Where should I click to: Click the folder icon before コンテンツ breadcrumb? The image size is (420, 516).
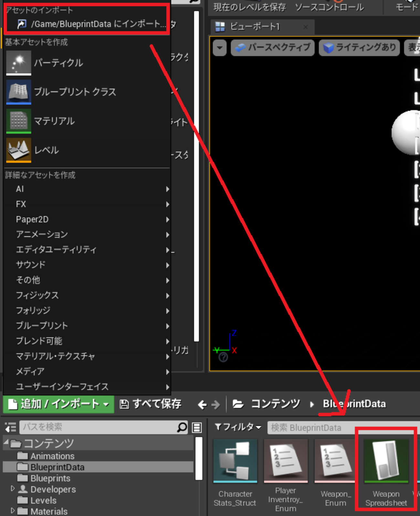(238, 404)
